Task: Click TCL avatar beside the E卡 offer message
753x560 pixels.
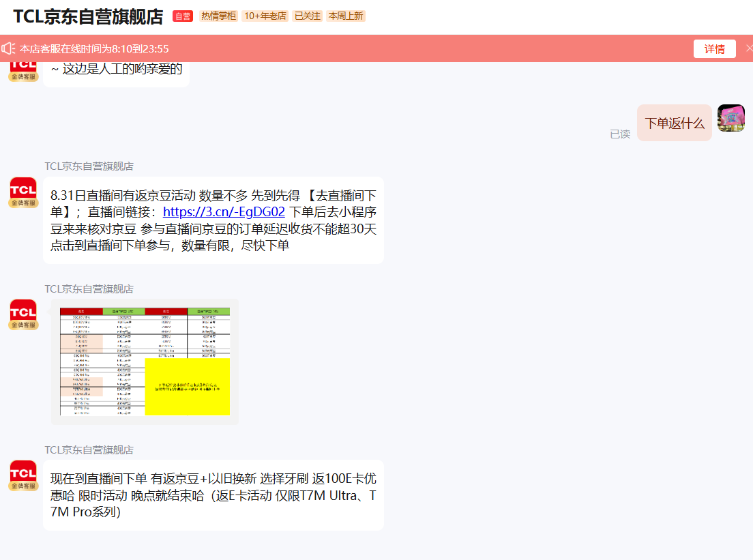Action: pos(23,475)
